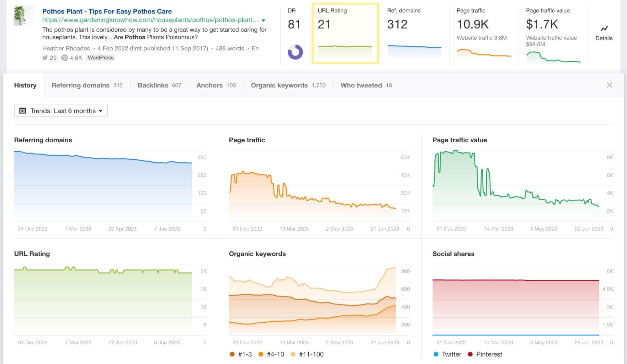
Task: Open the Pothos Plant article title link
Action: click(x=107, y=11)
